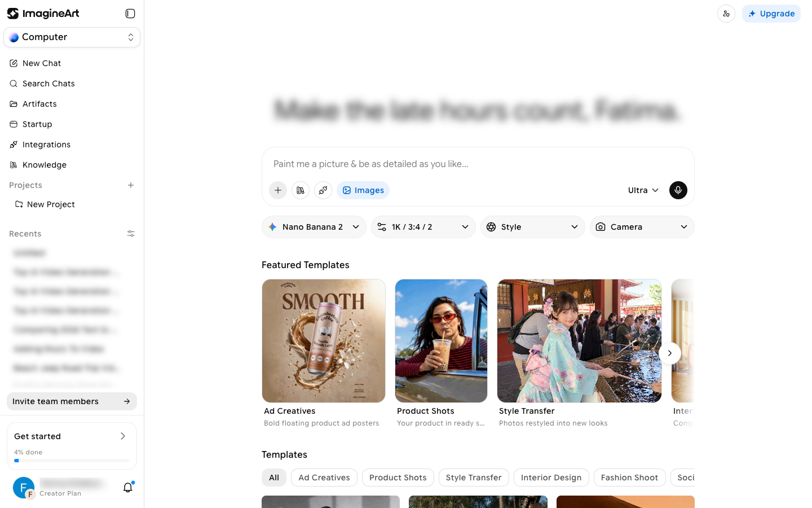Open Search Chats
Screen dimensions: 812x508
click(72, 84)
